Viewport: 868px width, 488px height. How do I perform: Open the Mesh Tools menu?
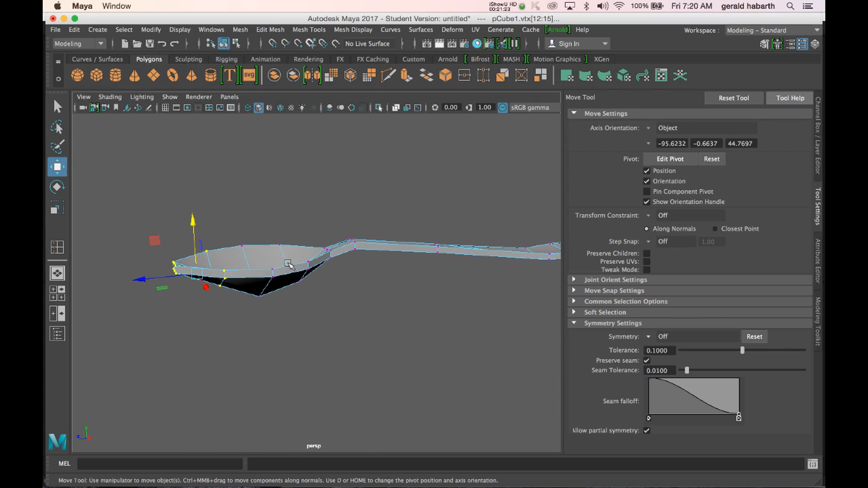point(309,30)
